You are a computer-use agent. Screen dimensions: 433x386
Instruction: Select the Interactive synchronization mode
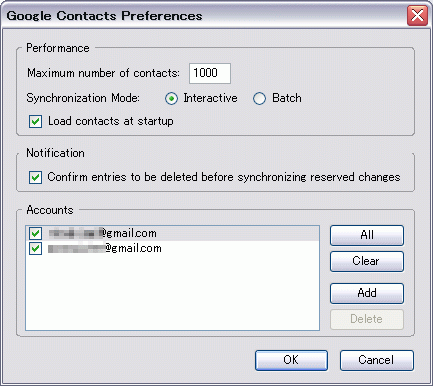[x=171, y=99]
